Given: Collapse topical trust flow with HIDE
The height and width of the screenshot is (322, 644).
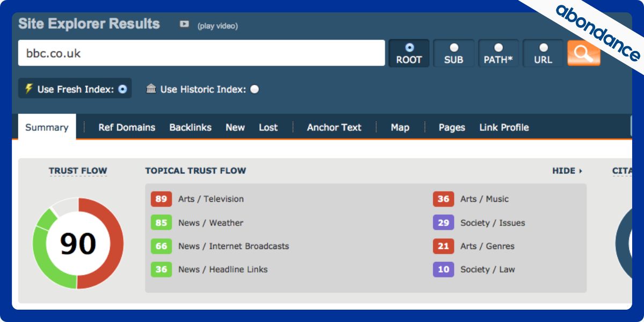Looking at the screenshot, I should [x=567, y=171].
